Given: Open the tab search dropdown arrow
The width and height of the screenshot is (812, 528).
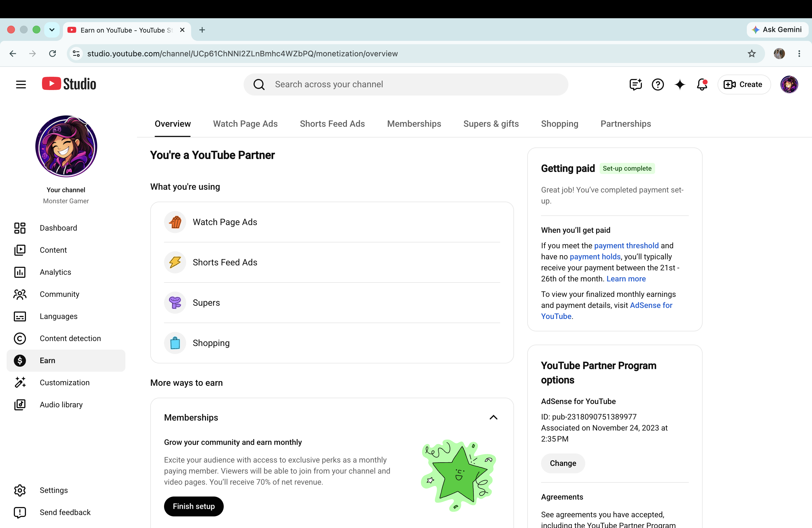Looking at the screenshot, I should [x=52, y=30].
